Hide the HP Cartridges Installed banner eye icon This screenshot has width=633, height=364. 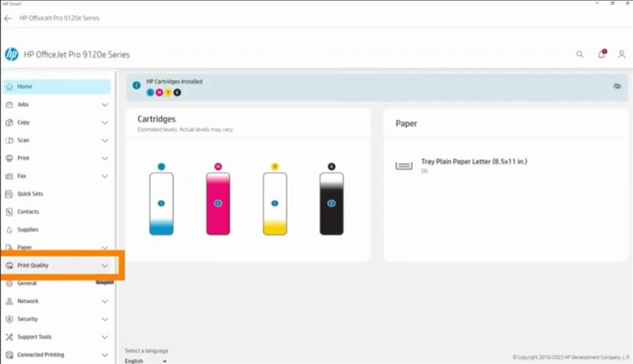click(617, 86)
